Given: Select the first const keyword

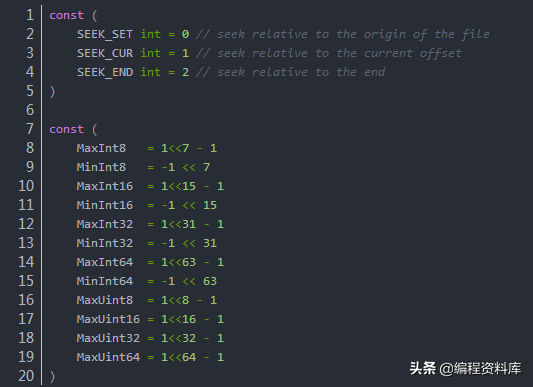Looking at the screenshot, I should pos(66,15).
